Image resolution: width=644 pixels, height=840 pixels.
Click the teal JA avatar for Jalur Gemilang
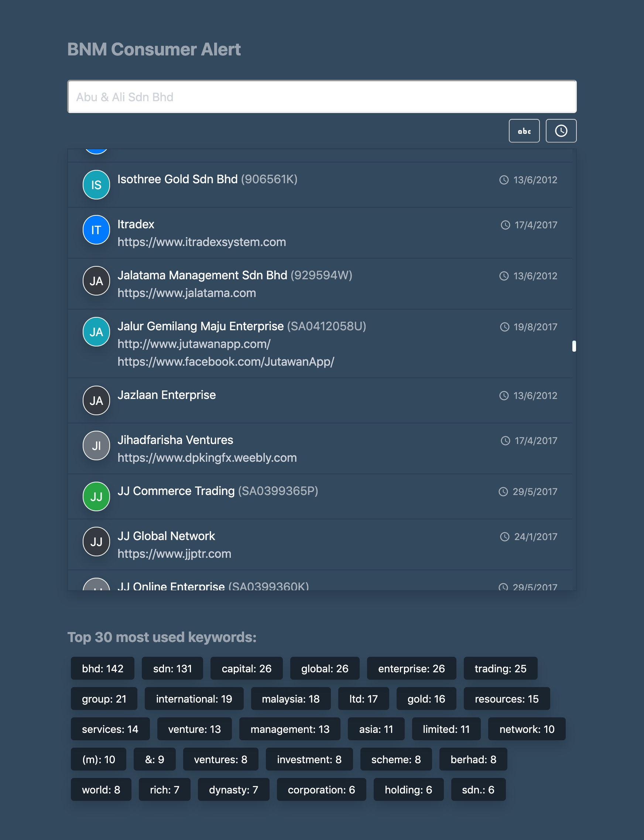point(96,332)
